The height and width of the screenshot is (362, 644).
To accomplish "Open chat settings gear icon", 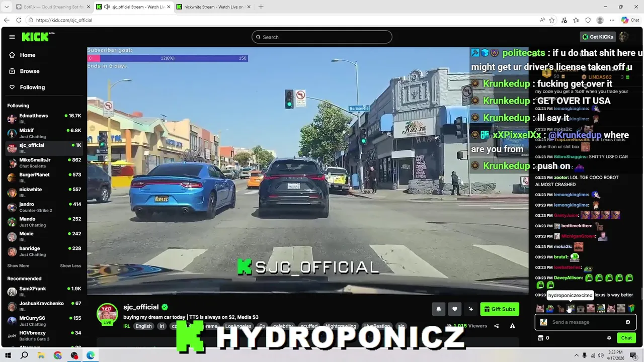I will tap(609, 338).
